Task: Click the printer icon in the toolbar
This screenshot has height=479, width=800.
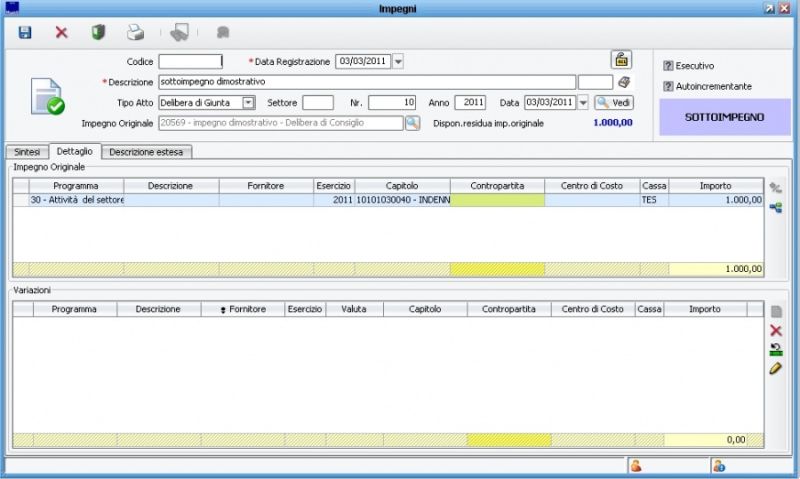Action: (135, 33)
